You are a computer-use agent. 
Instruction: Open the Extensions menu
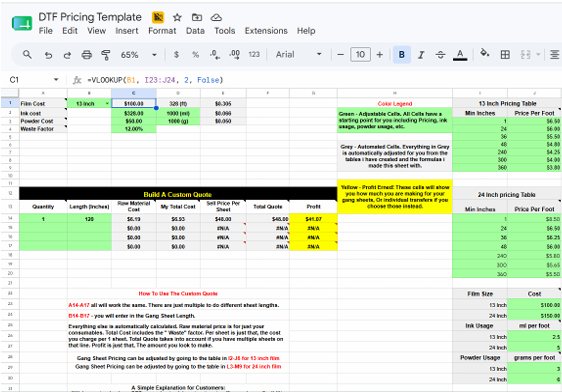coord(266,31)
